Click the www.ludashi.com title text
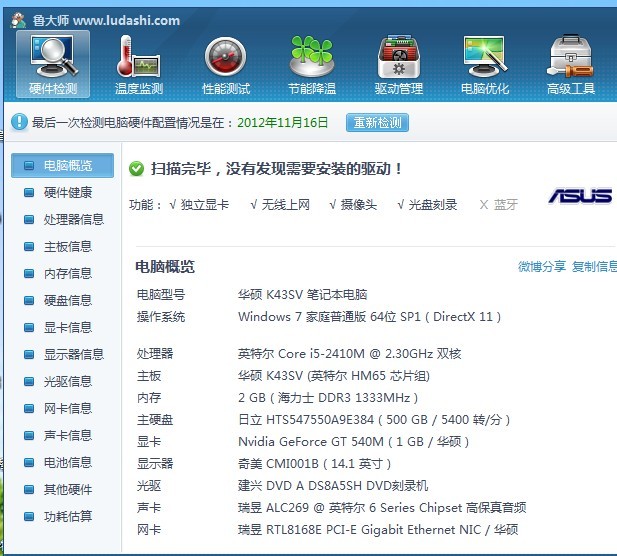Viewport: 617px width, 556px height. click(126, 20)
